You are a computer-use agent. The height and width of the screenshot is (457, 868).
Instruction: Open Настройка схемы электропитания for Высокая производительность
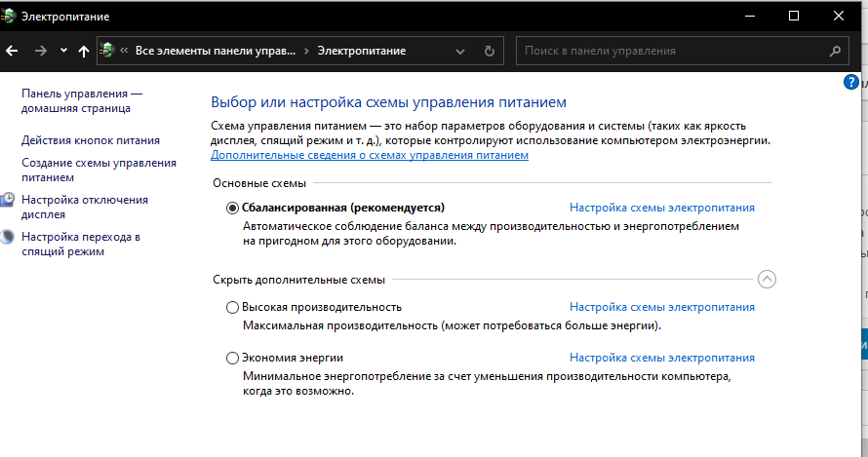click(x=662, y=307)
